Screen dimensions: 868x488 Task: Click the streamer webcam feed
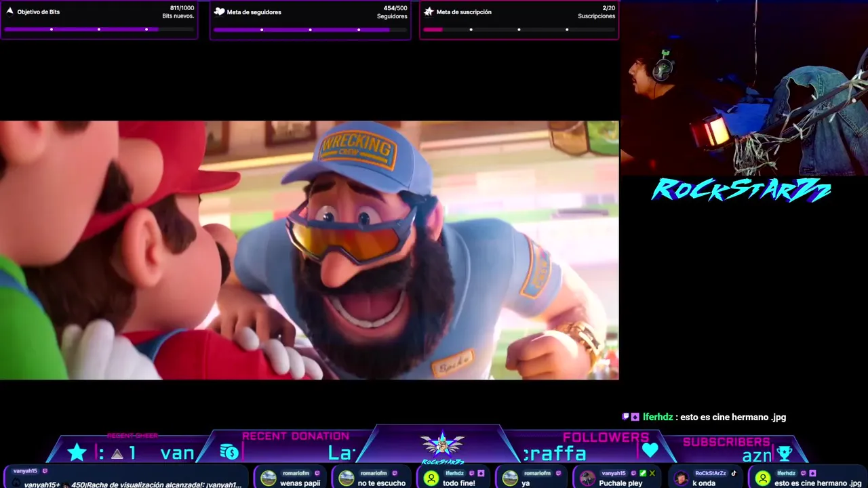click(x=744, y=88)
